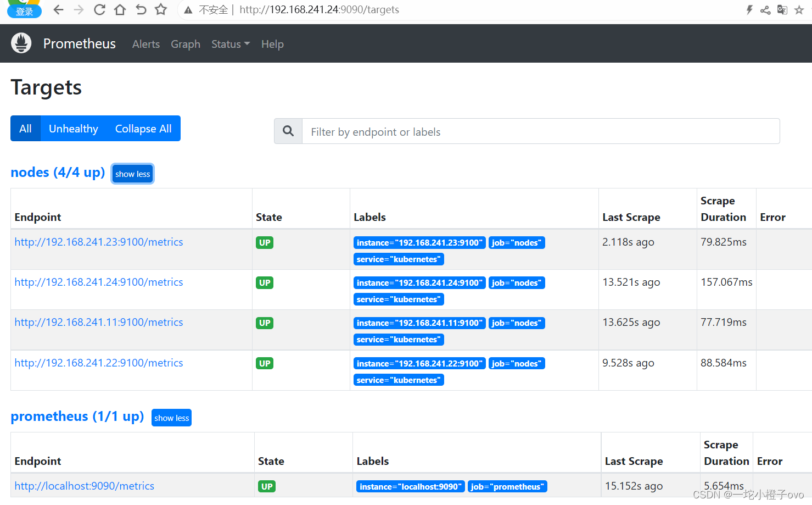Click the Collapse All button

click(x=143, y=129)
